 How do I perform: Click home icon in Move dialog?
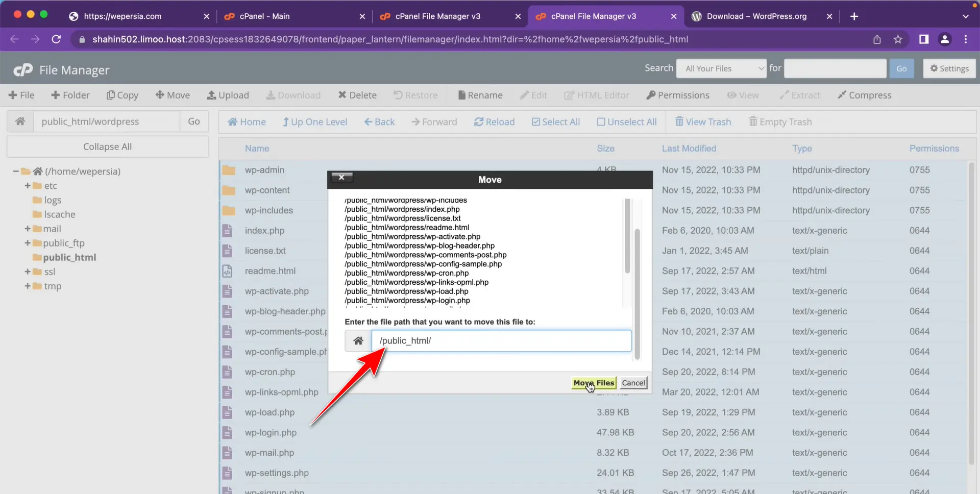tap(358, 340)
